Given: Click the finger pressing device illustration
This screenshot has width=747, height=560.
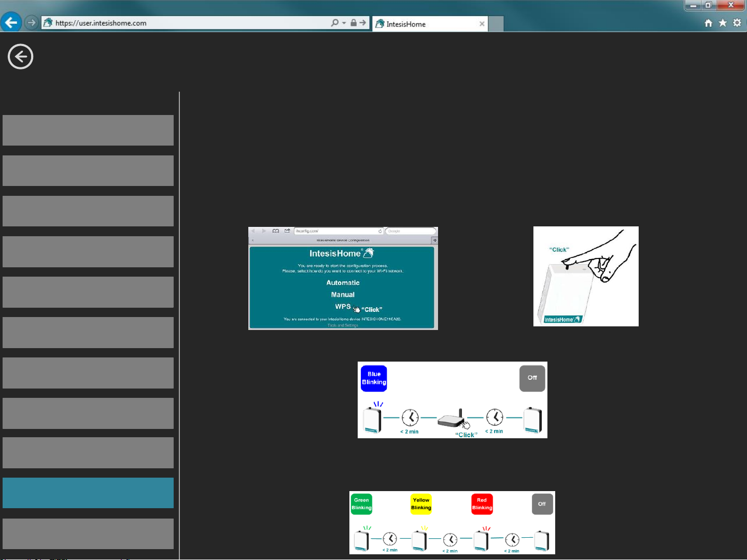Looking at the screenshot, I should tap(586, 276).
